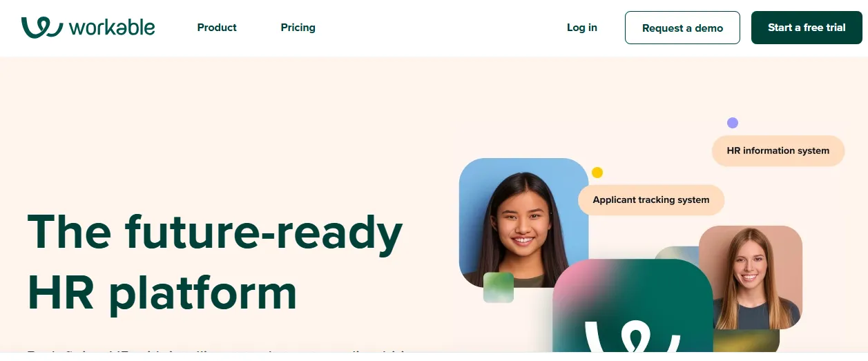Screen dimensions: 868x361
Task: Click the headline The future-ready HR platform
Action: [x=215, y=262]
